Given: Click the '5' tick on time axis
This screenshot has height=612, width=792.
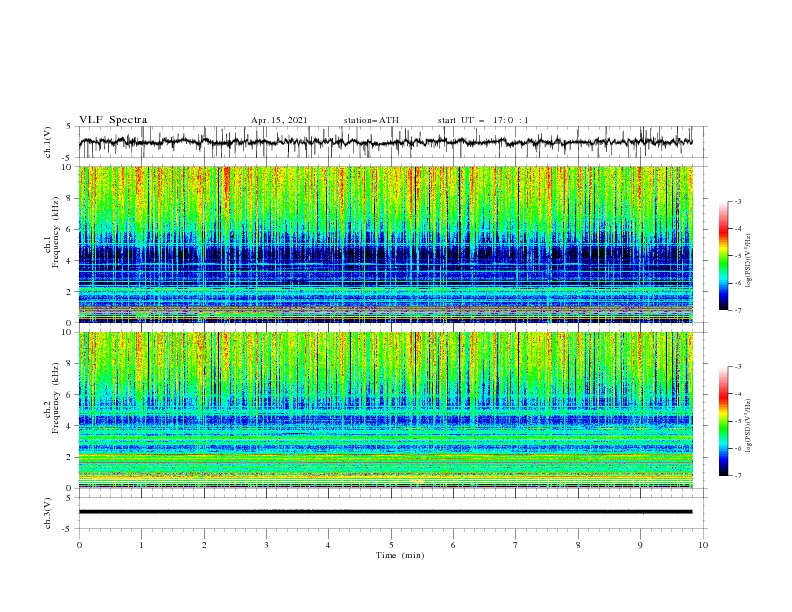Looking at the screenshot, I should coord(391,545).
